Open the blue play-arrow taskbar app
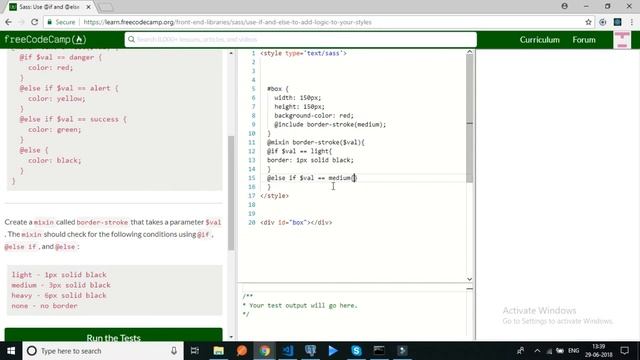Screen dimensions: 640x360 click(333, 351)
